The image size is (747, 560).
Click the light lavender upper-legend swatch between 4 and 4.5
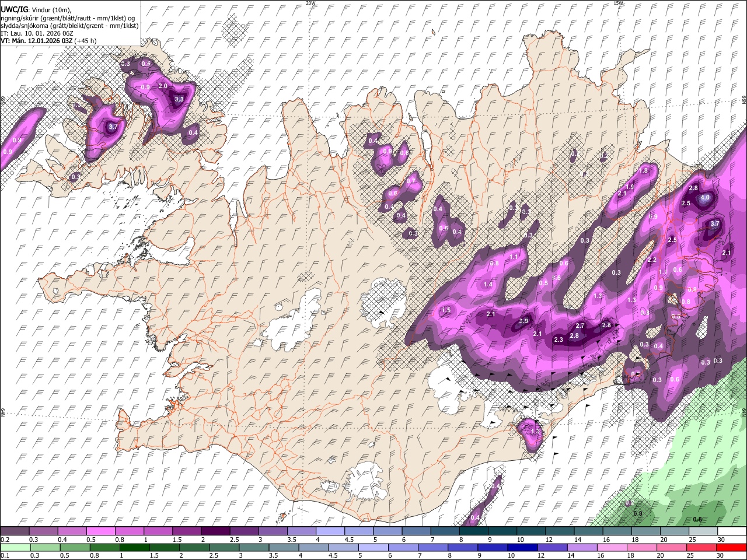[x=329, y=531]
